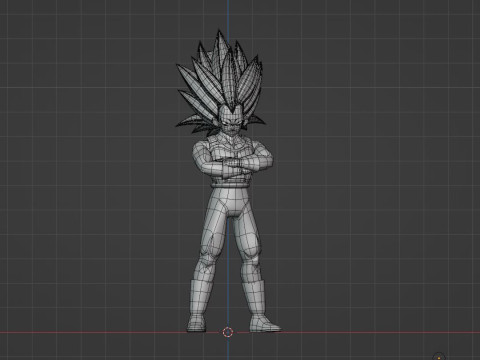Select the left boot on the model
The height and width of the screenshot is (360, 480).
click(199, 305)
